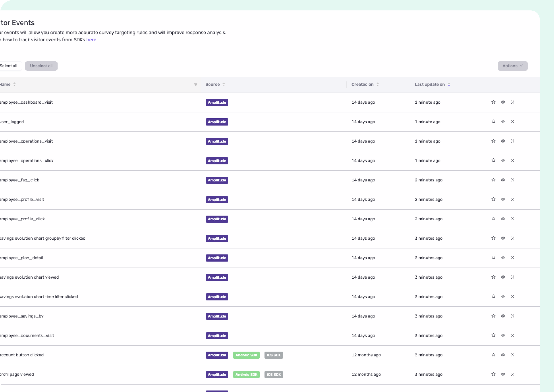Remove the employee_operations_visit event
Image resolution: width=554 pixels, height=392 pixels.
(513, 141)
